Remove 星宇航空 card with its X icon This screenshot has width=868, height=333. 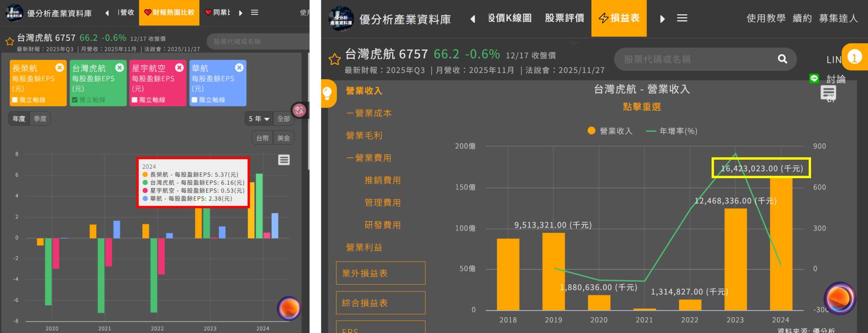tap(179, 67)
